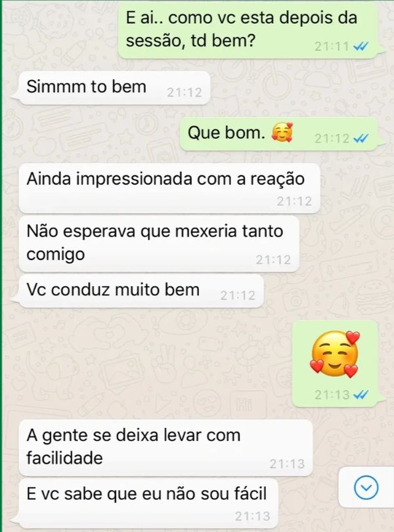Screen dimensions: 394x532
Task: Tap 21:13 timestamp next to 'facilidade'
Action: click(287, 464)
